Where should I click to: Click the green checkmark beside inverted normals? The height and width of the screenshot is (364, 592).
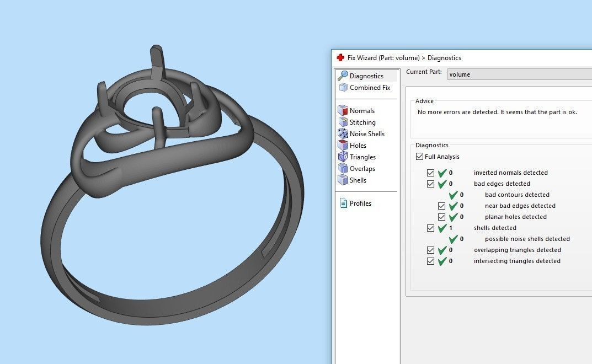tap(442, 173)
